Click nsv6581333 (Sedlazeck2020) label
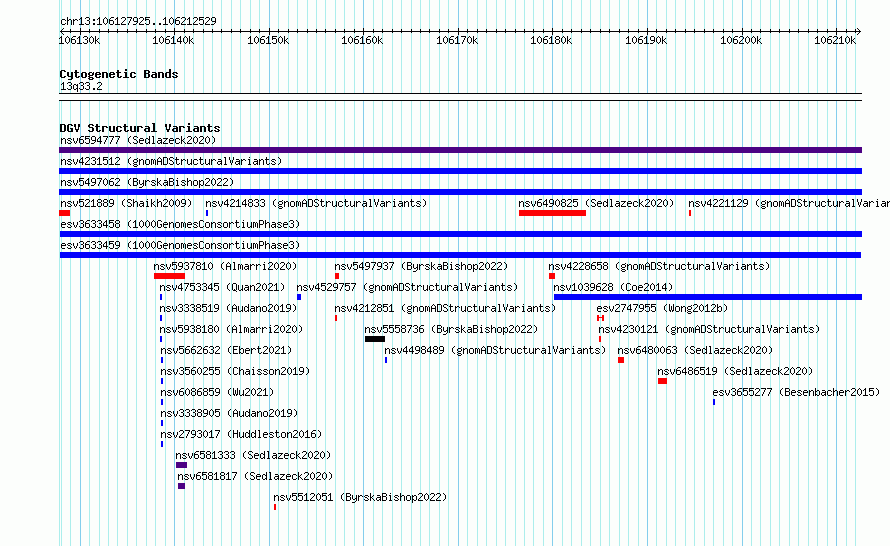 (x=253, y=455)
